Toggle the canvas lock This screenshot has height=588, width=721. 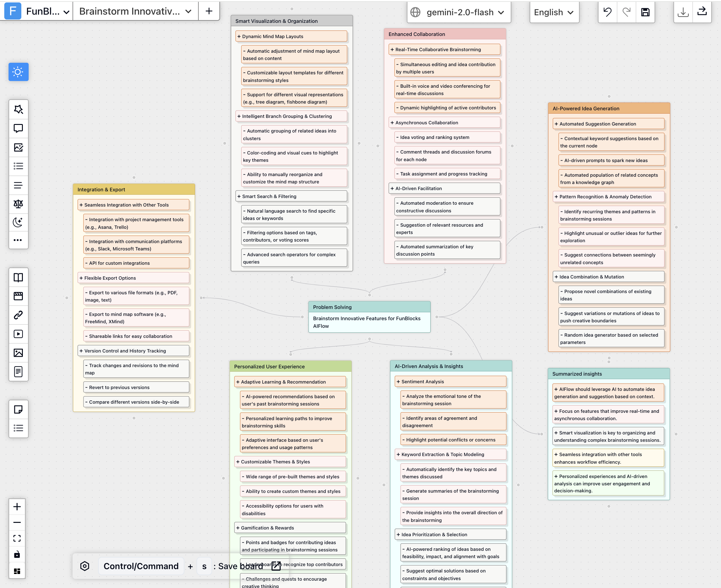[17, 554]
